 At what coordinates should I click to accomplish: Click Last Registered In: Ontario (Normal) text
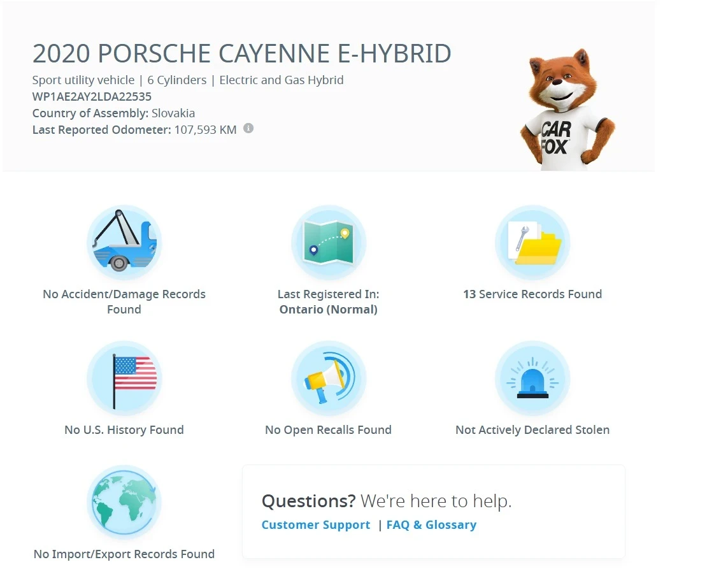328,301
